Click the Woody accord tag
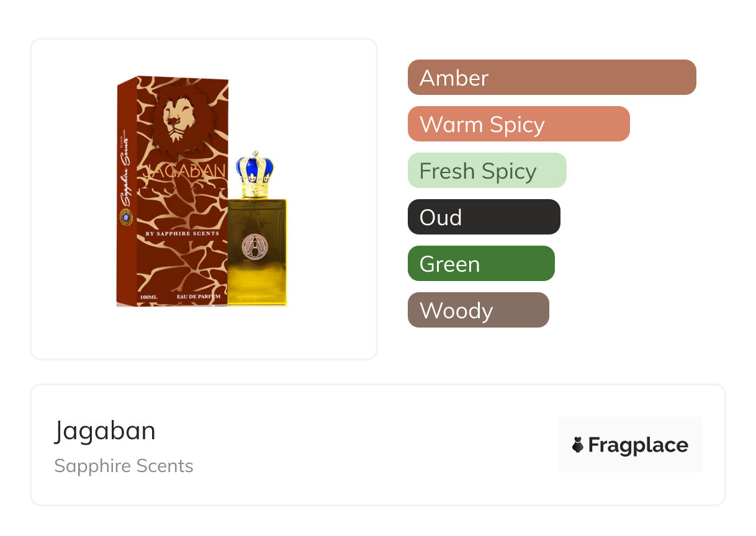Screen dimensions: 756x536 (479, 310)
